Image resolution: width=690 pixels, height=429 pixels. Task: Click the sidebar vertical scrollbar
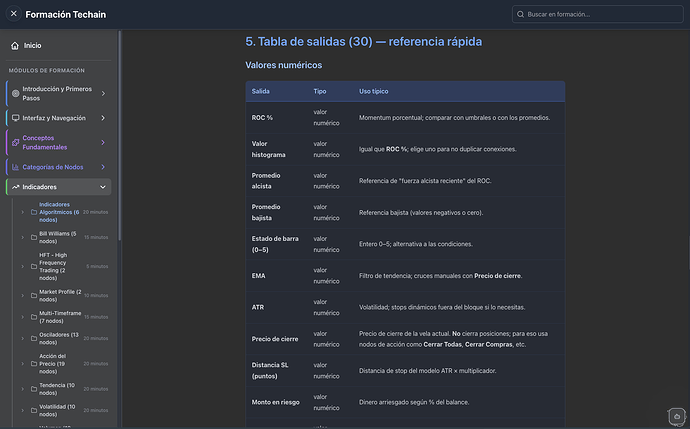[x=119, y=136]
